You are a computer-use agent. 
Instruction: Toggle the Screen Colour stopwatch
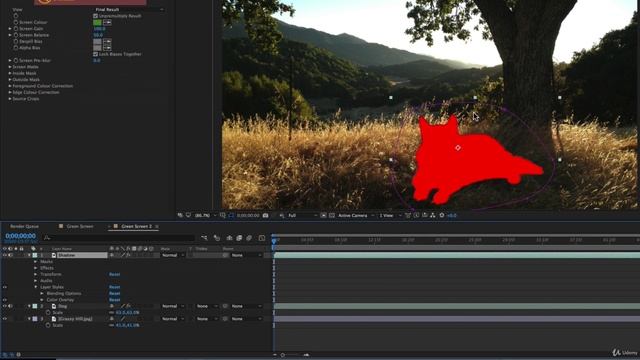(16, 22)
